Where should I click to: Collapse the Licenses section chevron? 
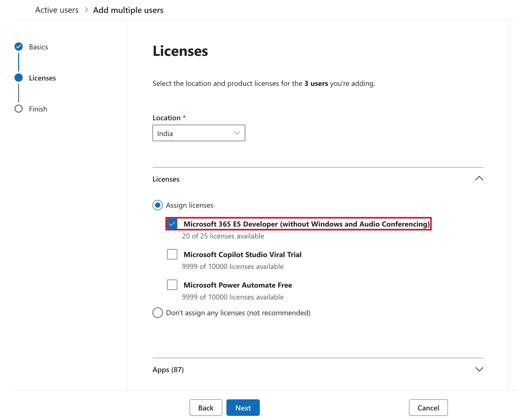[x=479, y=178]
